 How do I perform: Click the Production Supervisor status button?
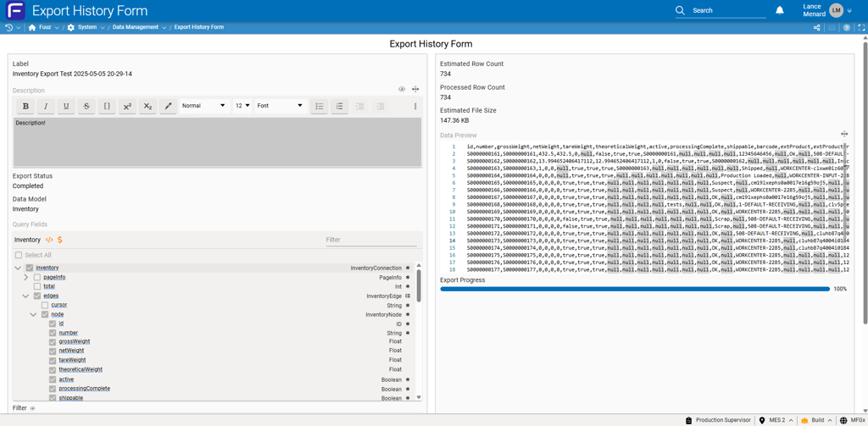[717, 420]
